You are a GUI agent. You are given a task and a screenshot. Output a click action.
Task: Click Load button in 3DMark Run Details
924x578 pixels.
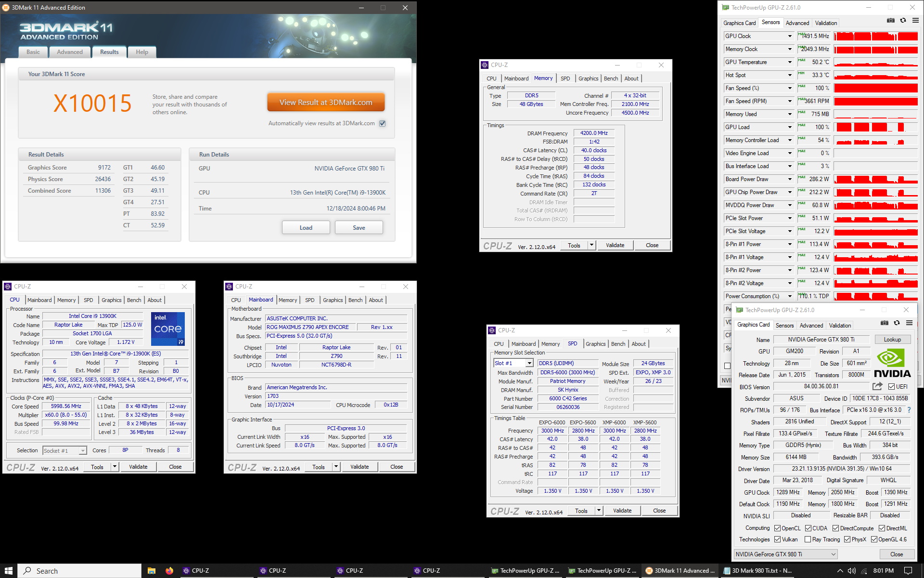coord(306,228)
